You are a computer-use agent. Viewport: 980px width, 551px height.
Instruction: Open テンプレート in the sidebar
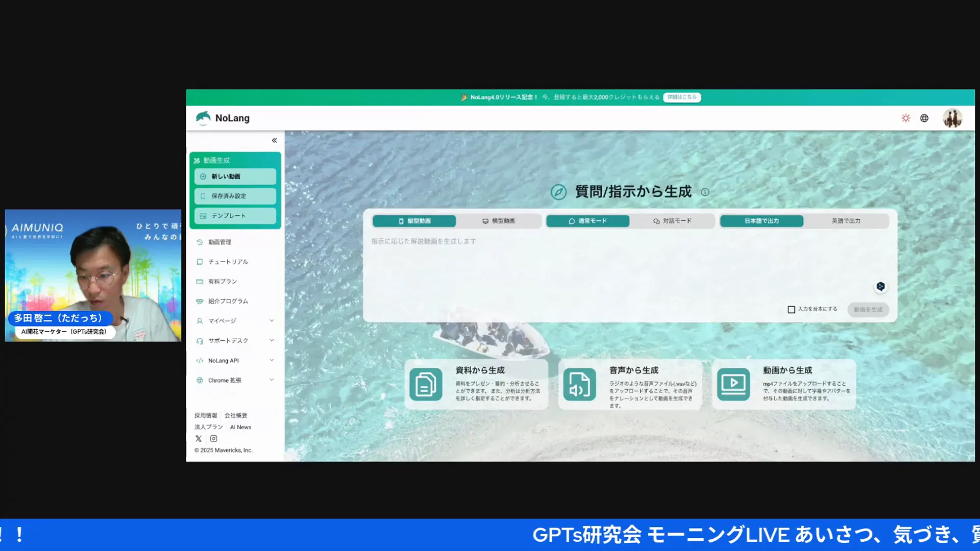(x=235, y=216)
